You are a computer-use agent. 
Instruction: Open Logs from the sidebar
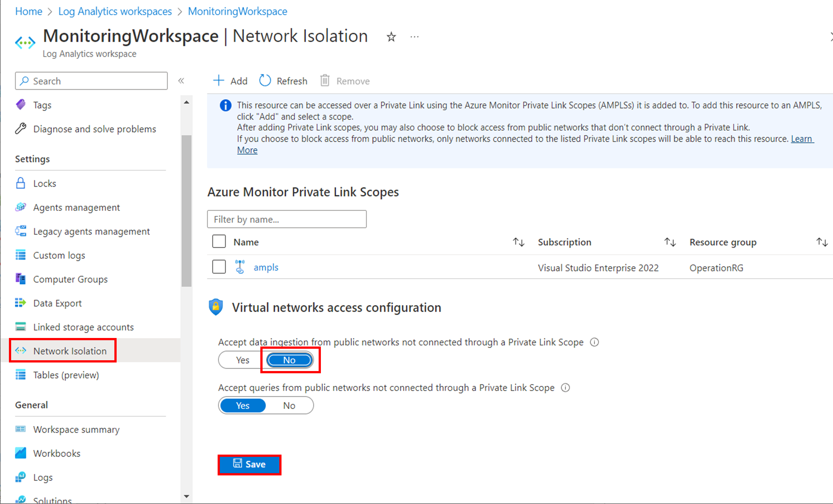[43, 477]
